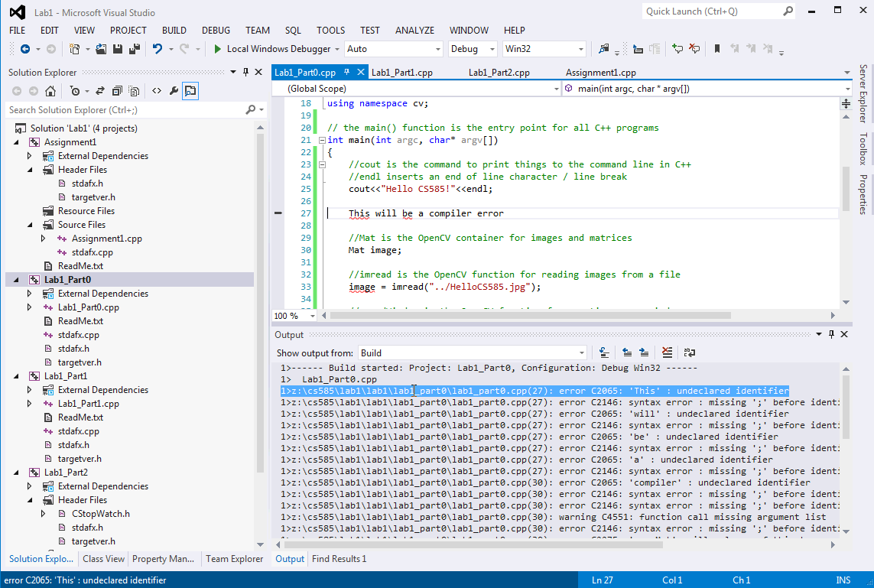Open Properties via the wrench icon
Screen dimensions: 874x588
174,90
